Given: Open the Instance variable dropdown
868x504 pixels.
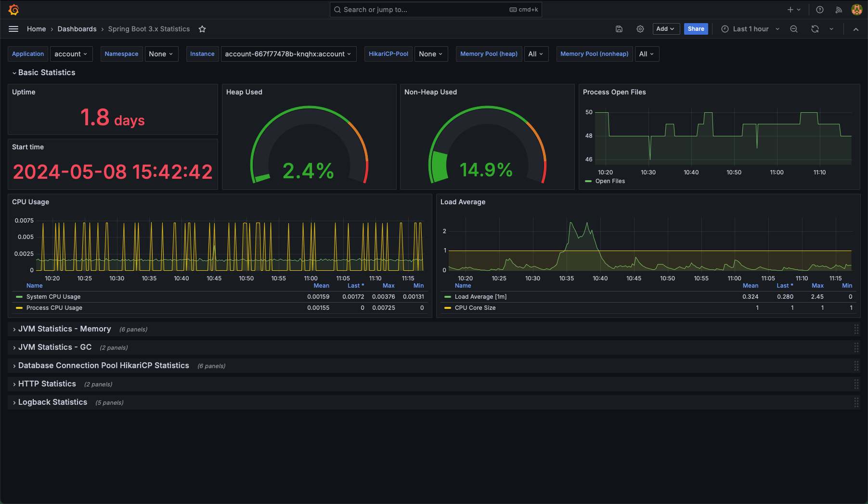Looking at the screenshot, I should (288, 54).
